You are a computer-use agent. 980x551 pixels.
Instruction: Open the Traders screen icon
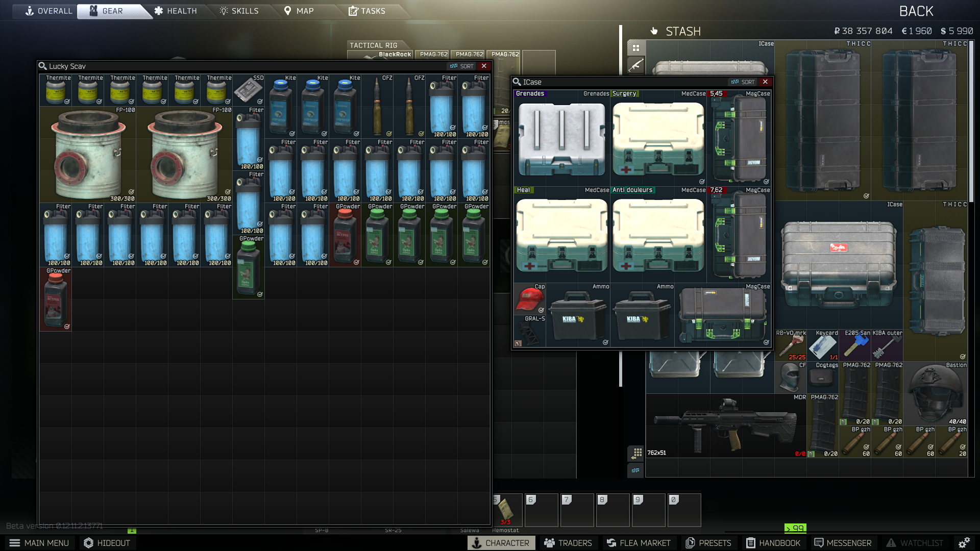[569, 543]
